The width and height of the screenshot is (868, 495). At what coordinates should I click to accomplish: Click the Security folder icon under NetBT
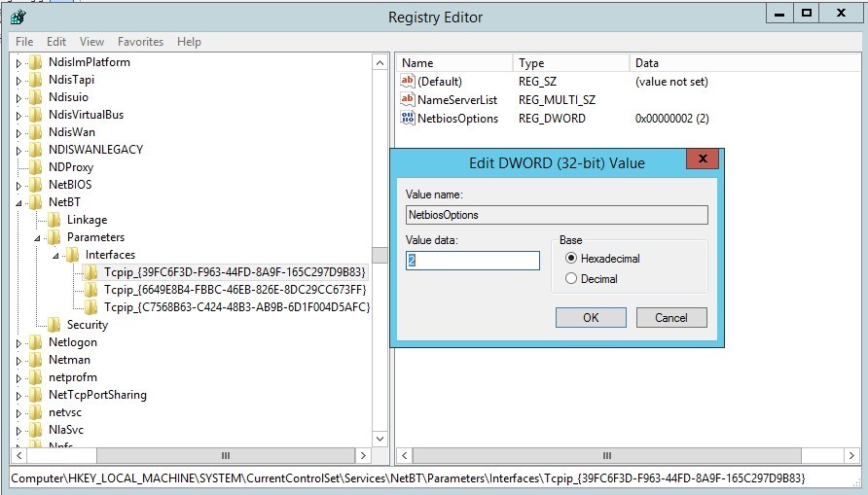[54, 325]
